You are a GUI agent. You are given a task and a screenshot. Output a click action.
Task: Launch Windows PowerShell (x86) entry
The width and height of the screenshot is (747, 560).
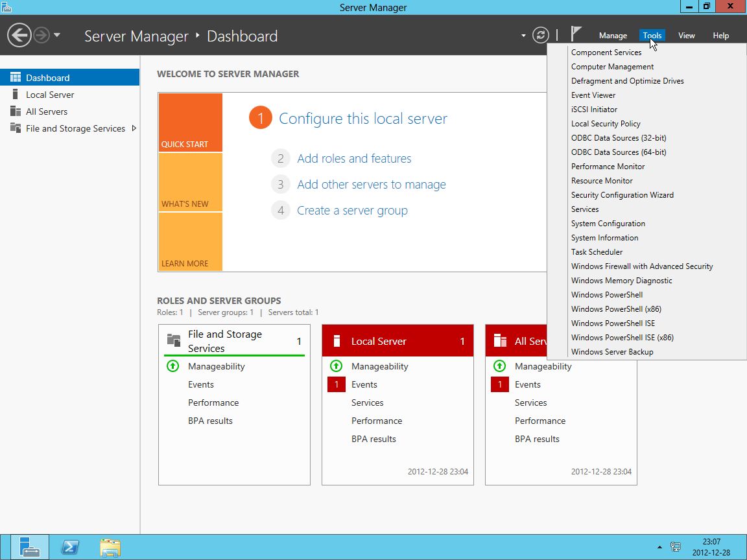tap(616, 310)
